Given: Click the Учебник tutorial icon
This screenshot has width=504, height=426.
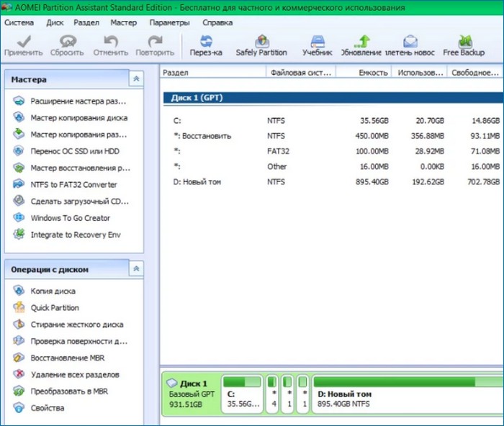Looking at the screenshot, I should pyautogui.click(x=317, y=45).
